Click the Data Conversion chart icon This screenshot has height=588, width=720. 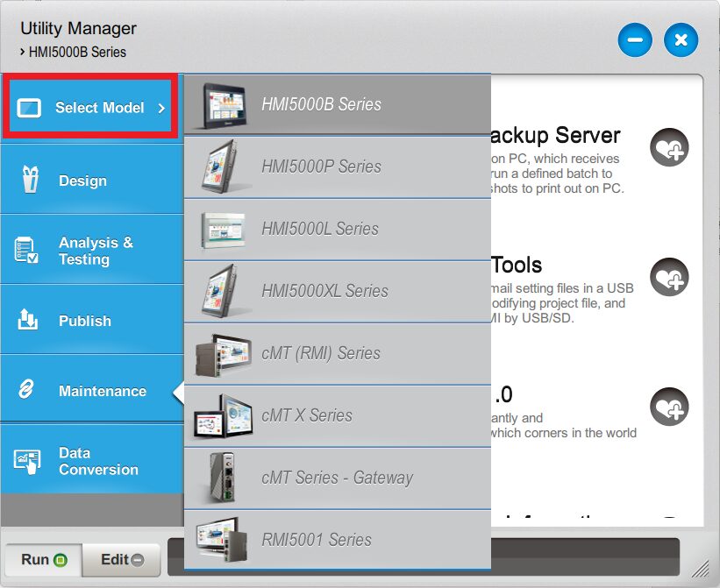click(27, 462)
